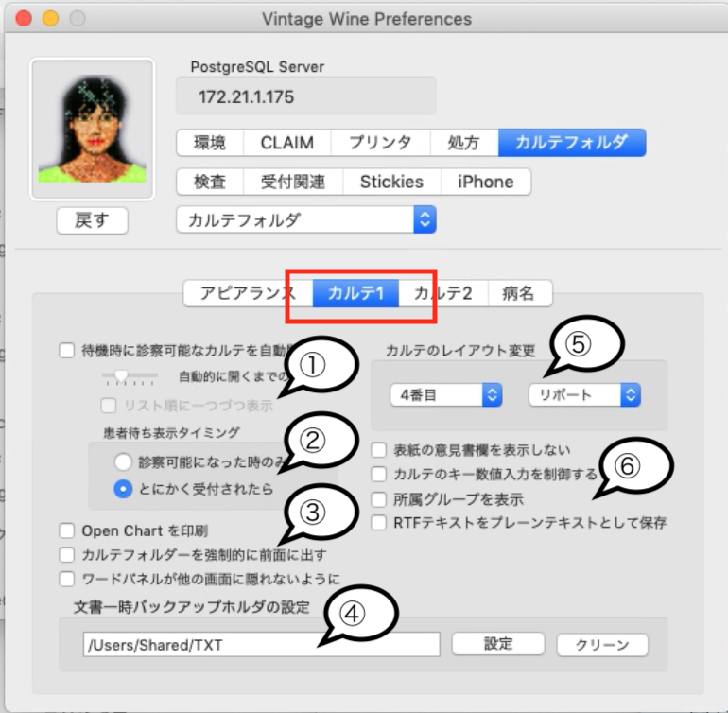This screenshot has height=713, width=728.
Task: Open the プリンタ preferences tab
Action: 379,143
